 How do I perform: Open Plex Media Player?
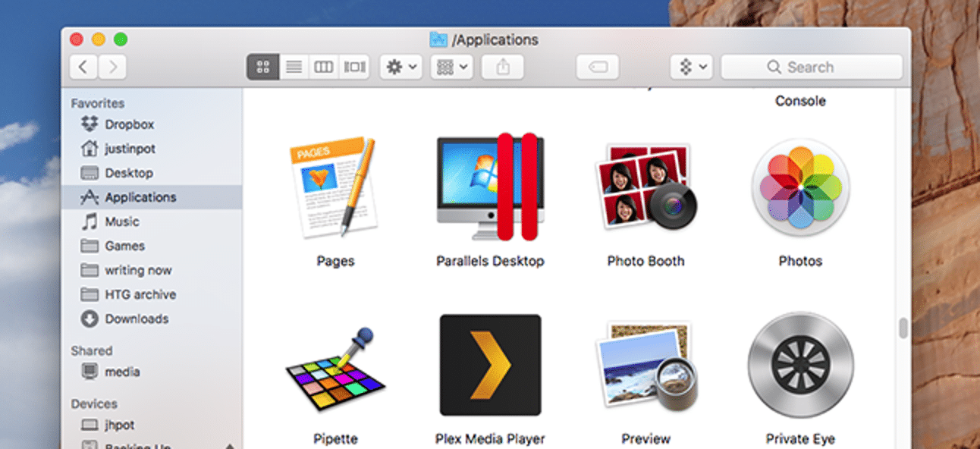489,366
